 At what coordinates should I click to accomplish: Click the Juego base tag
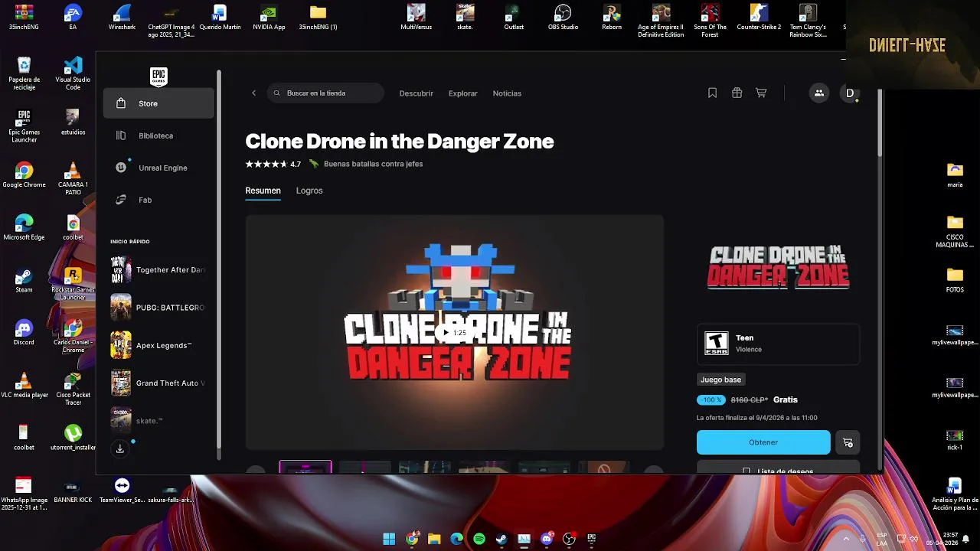pos(721,380)
